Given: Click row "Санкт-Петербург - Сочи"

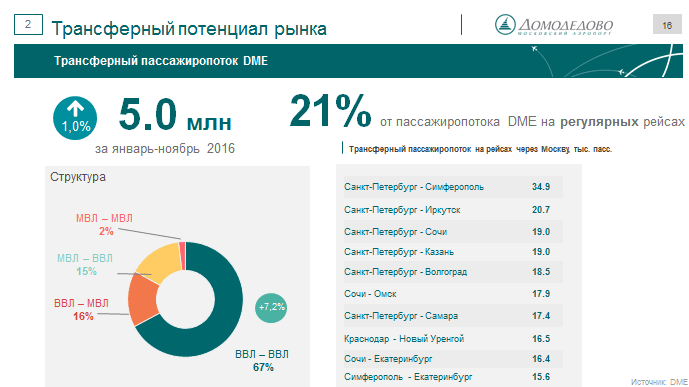Looking at the screenshot, I should pos(453,231).
